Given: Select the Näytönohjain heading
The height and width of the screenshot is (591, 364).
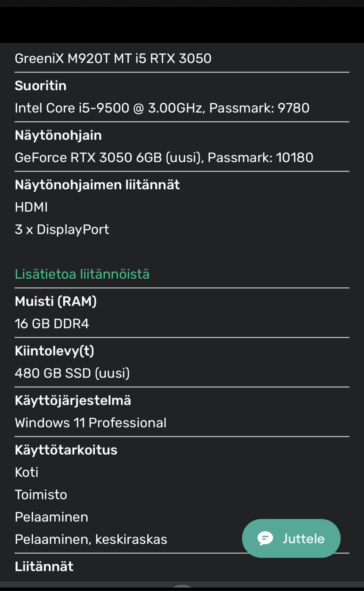Looking at the screenshot, I should (58, 136).
